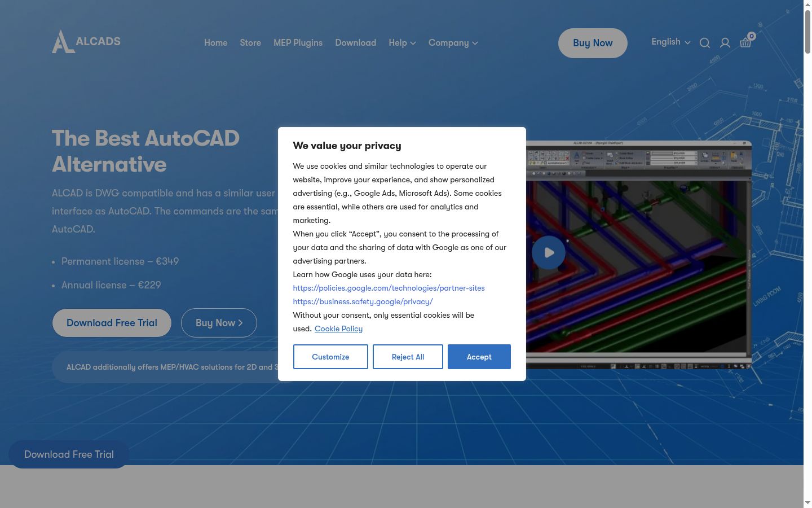Screen dimensions: 812x508
Task: Click 'We value your privacy' heading
Action: pos(347,146)
